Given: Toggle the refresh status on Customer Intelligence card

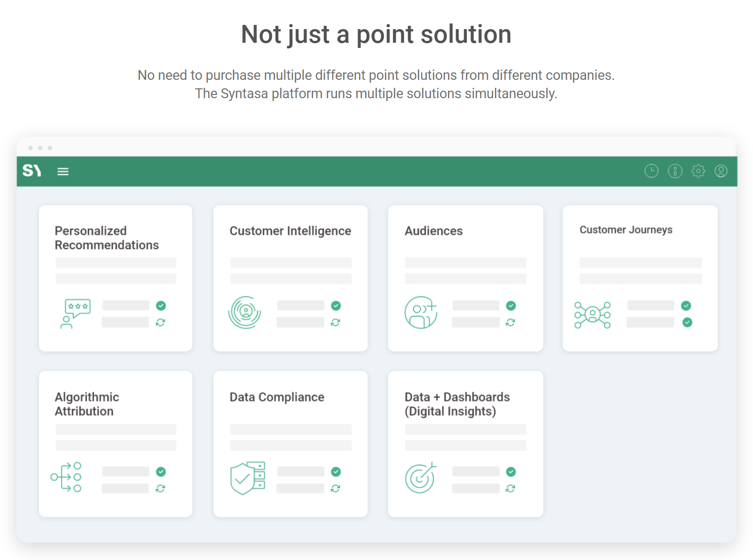Looking at the screenshot, I should click(x=335, y=322).
